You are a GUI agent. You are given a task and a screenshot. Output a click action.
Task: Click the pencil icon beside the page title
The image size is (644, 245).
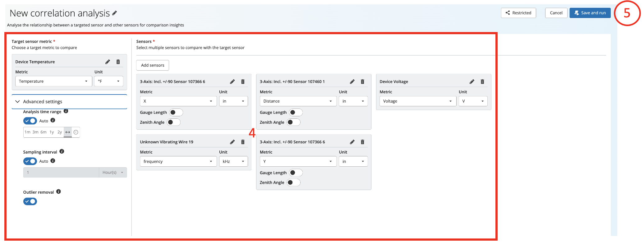114,13
